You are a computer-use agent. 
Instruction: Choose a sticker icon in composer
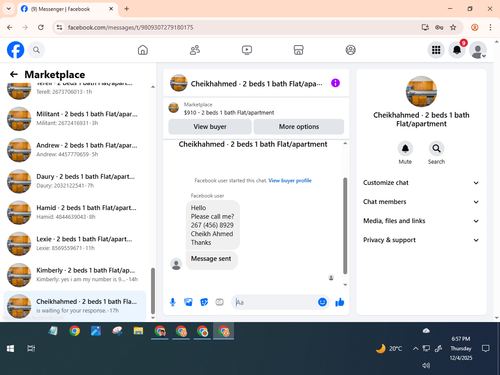204,302
